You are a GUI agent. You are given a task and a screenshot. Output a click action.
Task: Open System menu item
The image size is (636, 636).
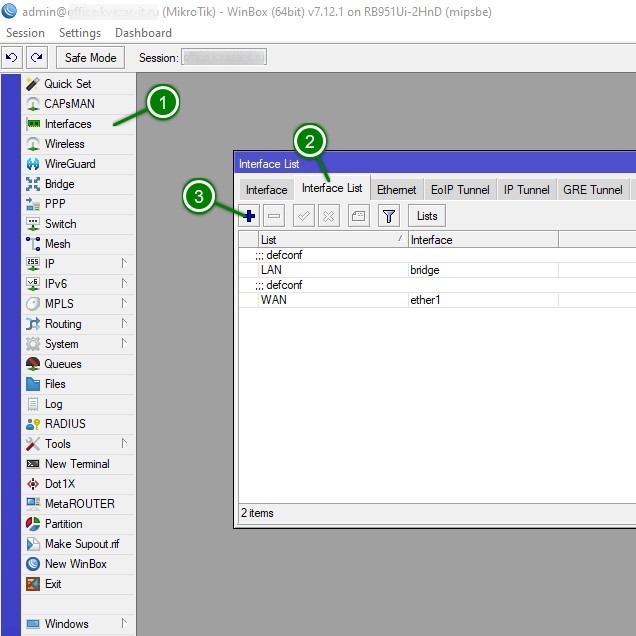(79, 344)
